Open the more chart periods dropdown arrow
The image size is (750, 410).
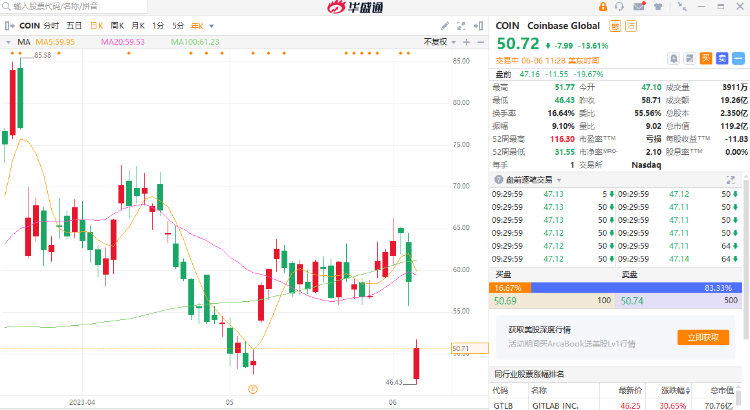click(x=211, y=26)
